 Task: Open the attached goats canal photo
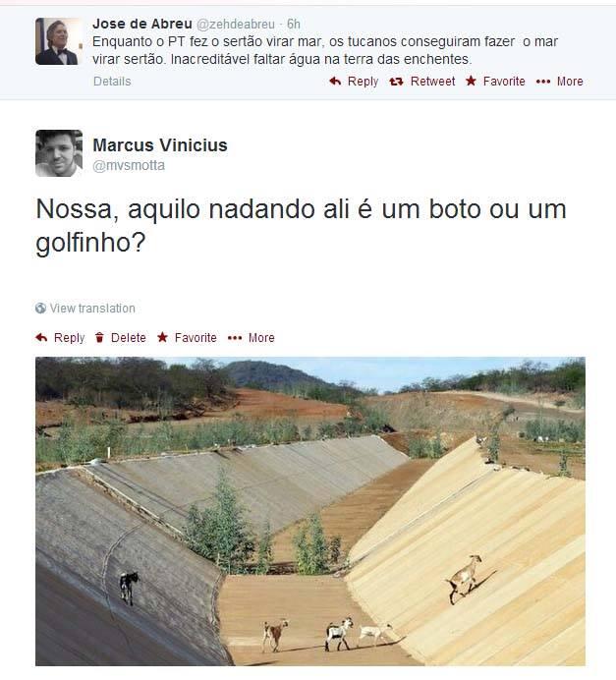310,511
